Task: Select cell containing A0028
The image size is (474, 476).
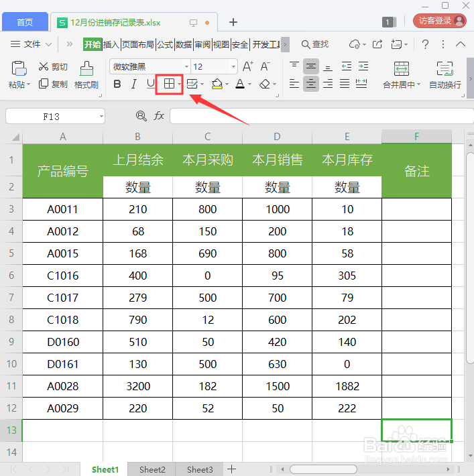Action: pos(63,386)
